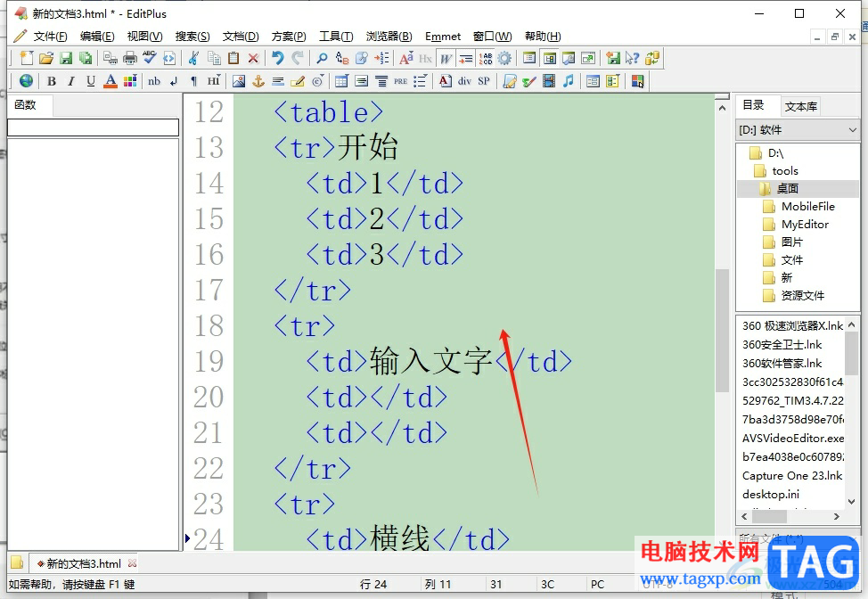Insert anchor link icon
Viewport: 868px width, 599px height.
(258, 81)
